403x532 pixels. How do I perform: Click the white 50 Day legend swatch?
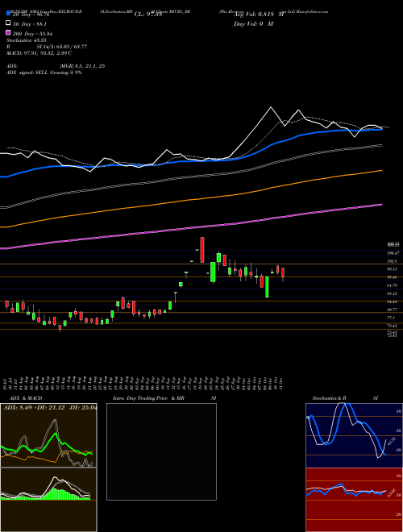click(8, 23)
